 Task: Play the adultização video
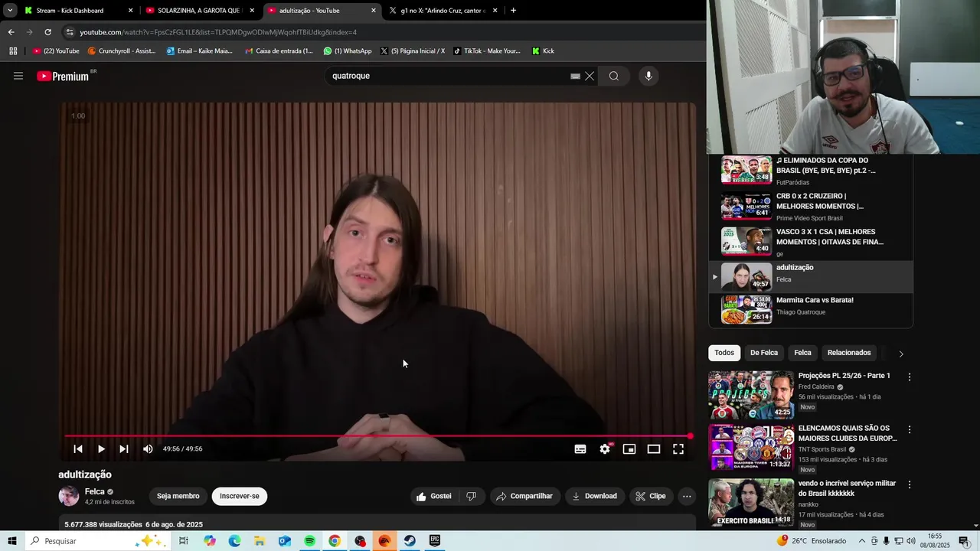click(101, 449)
